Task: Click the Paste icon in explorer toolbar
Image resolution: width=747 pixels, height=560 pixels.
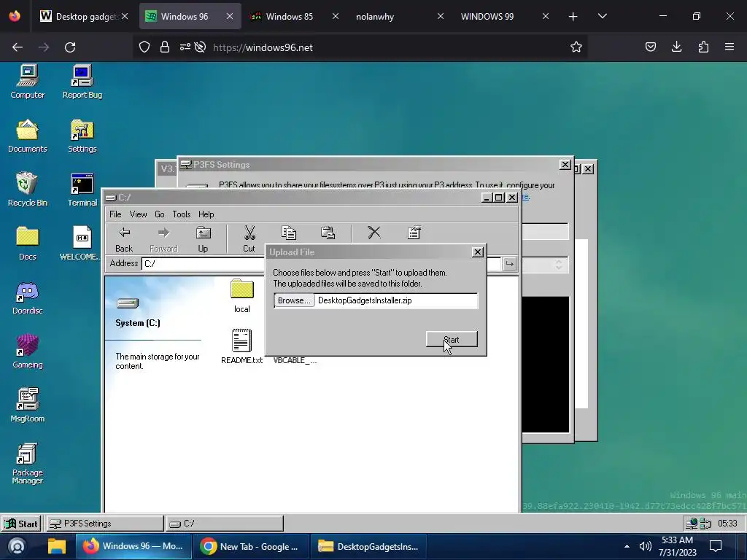Action: 328,233
